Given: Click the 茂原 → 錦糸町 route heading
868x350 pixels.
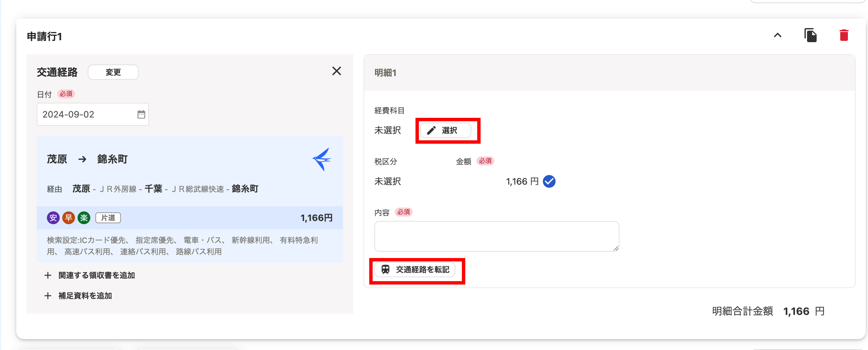Looking at the screenshot, I should point(87,159).
